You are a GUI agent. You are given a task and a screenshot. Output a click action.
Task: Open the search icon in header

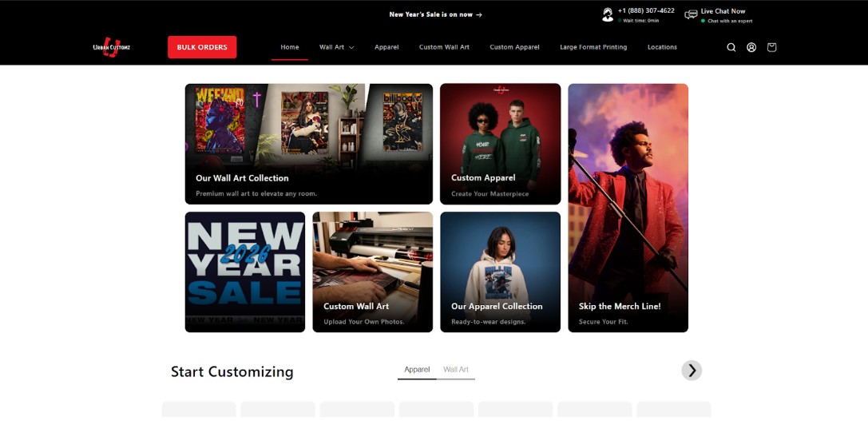(x=731, y=47)
